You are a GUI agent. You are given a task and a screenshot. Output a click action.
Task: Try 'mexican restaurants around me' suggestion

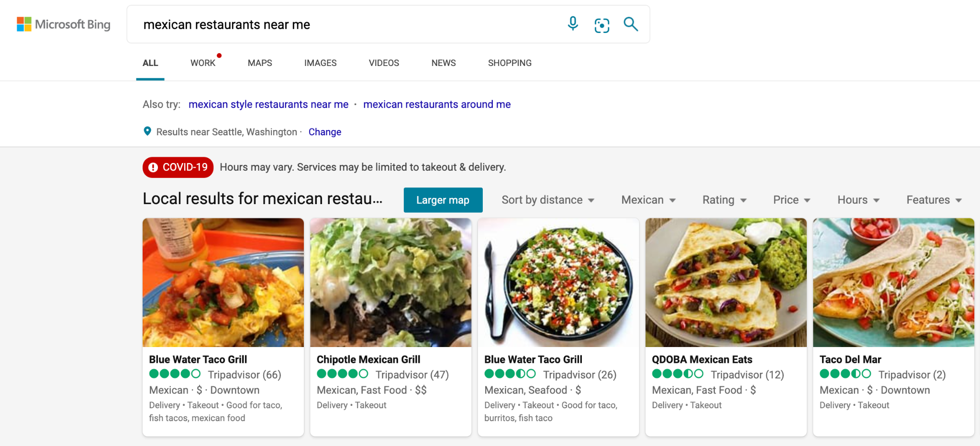[437, 104]
